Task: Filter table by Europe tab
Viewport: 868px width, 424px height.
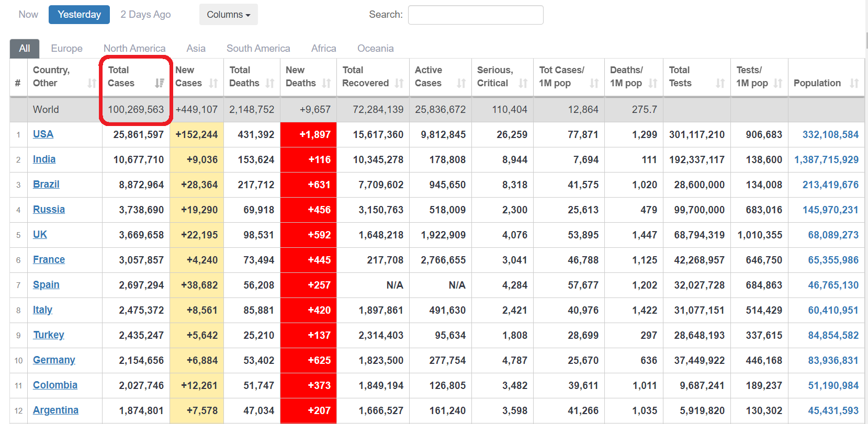Action: coord(67,49)
